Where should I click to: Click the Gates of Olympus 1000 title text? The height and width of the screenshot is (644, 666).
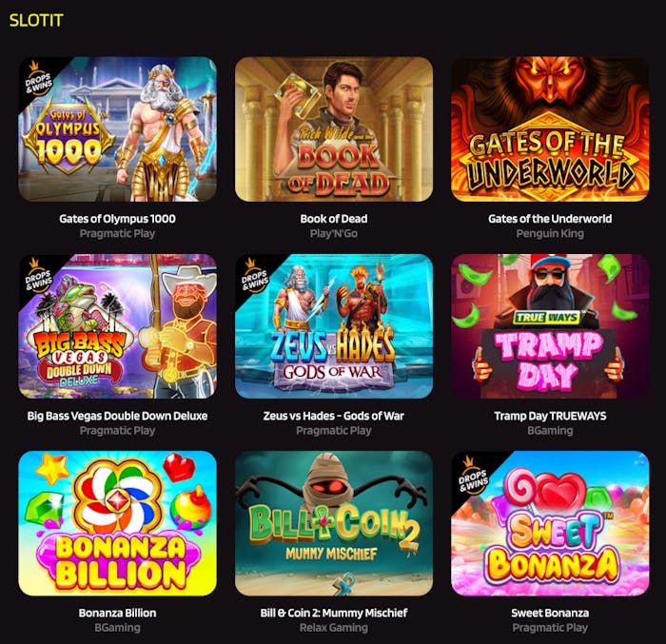(117, 219)
